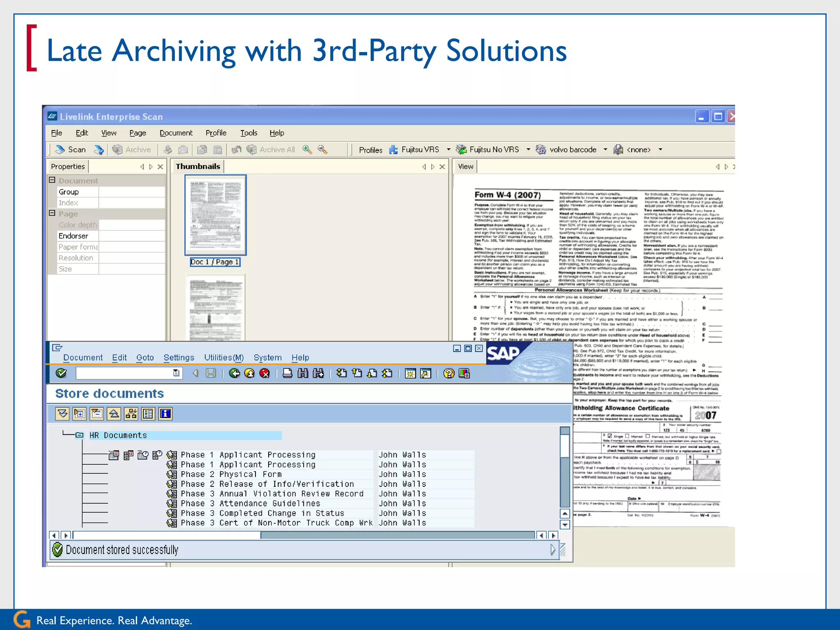The image size is (840, 630).
Task: Click the SAP green checkmark Enter icon
Action: (61, 373)
